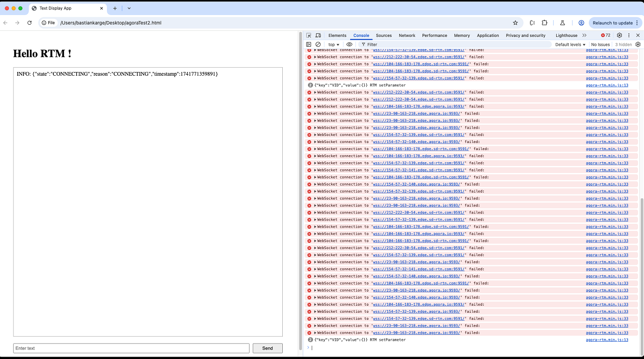
Task: Toggle the console sidebar panel
Action: pos(309,45)
